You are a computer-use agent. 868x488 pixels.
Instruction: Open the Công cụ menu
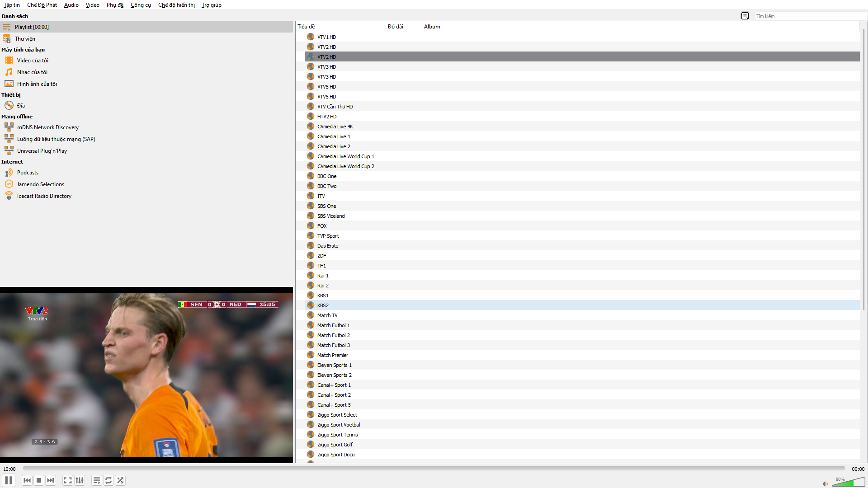tap(141, 5)
